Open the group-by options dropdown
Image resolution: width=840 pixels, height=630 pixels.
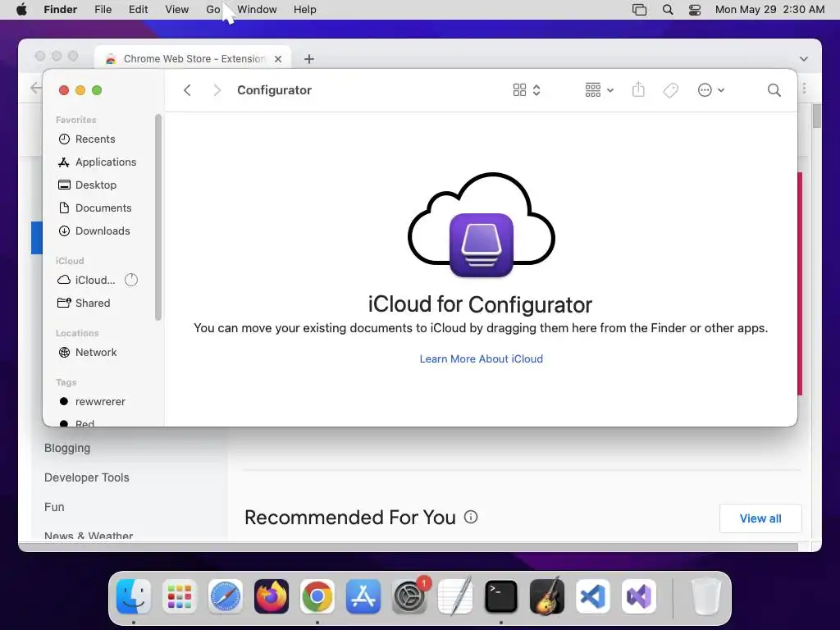tap(599, 90)
